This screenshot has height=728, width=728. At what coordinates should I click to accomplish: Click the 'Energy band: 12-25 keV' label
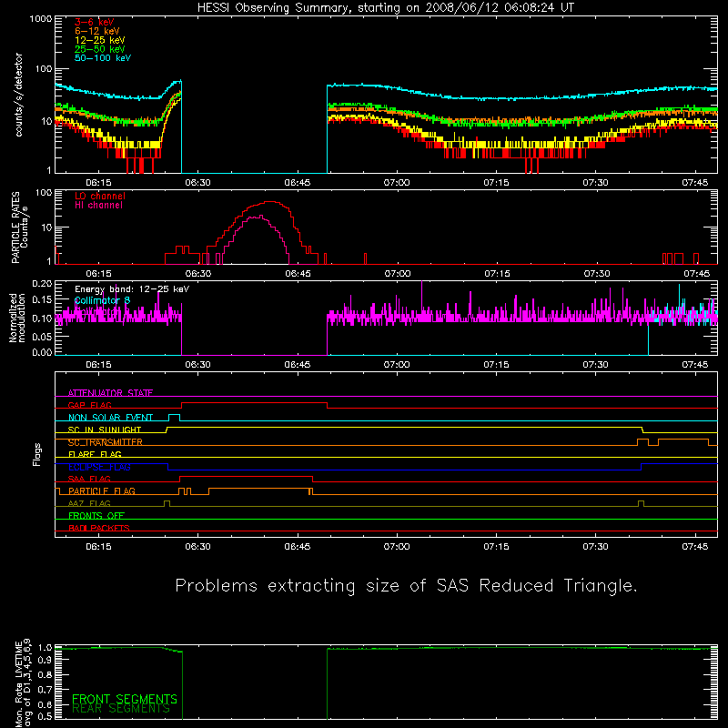tap(132, 289)
